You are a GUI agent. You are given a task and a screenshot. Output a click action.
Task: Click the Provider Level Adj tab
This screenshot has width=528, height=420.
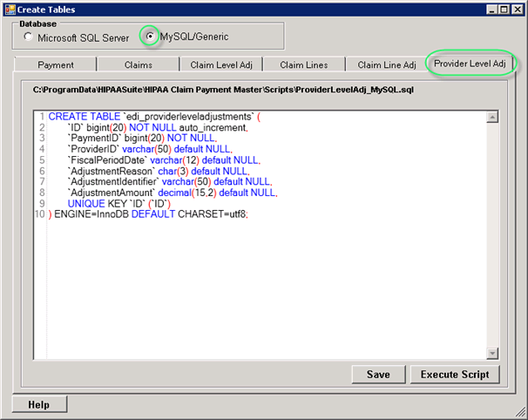point(470,64)
